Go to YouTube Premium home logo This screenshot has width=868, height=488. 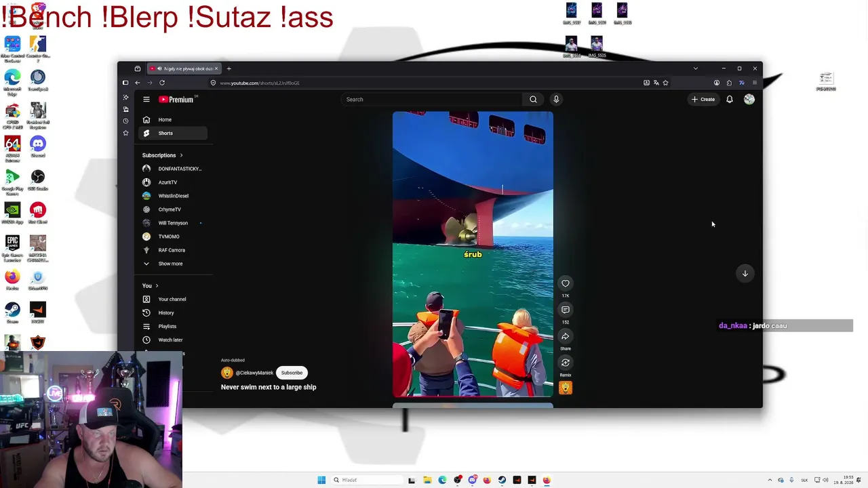pyautogui.click(x=177, y=100)
